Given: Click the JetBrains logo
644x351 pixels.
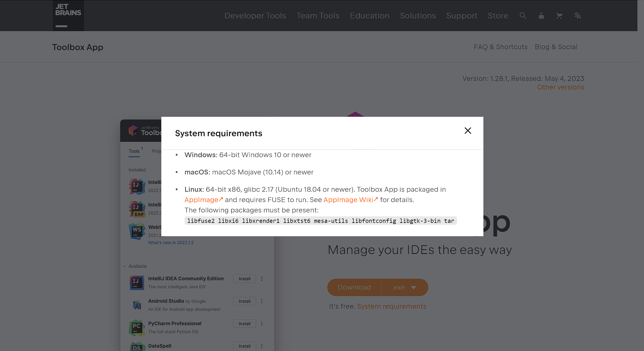Looking at the screenshot, I should pyautogui.click(x=68, y=12).
